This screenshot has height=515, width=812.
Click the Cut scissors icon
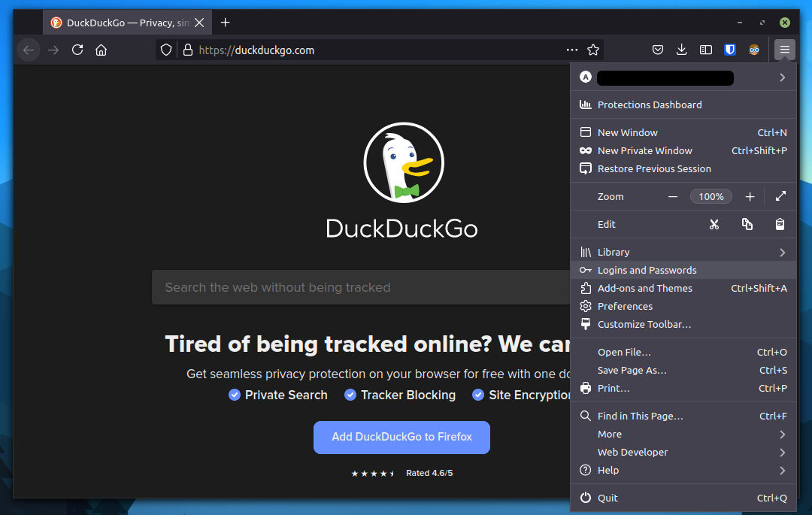click(714, 224)
